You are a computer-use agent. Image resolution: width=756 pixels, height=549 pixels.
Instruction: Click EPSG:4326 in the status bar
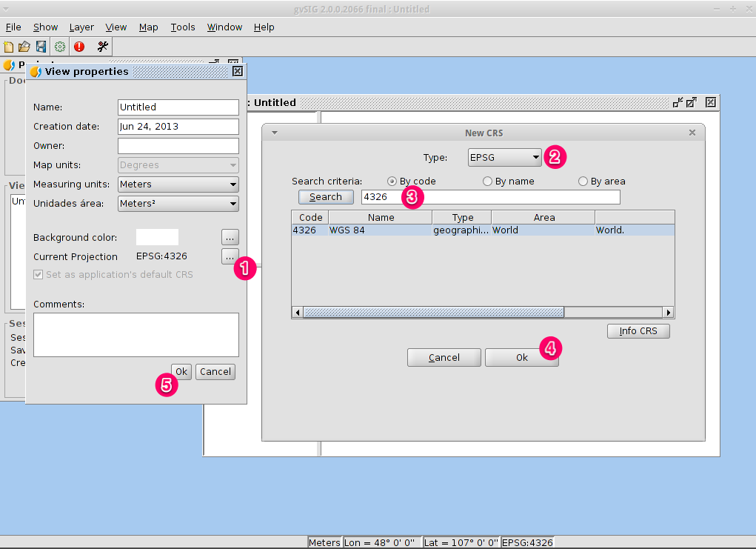tap(527, 543)
